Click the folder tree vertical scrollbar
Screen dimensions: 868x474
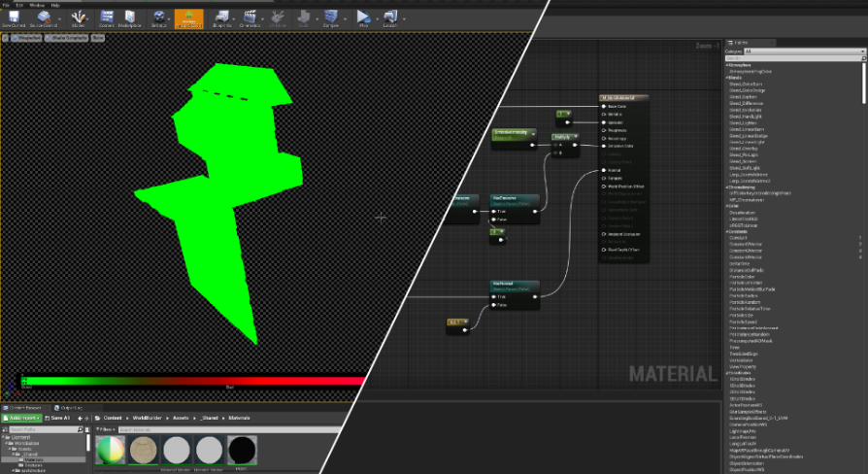[87, 443]
